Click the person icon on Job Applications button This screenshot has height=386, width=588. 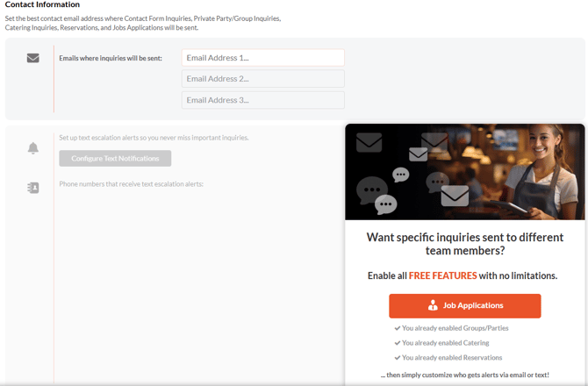[x=433, y=306]
